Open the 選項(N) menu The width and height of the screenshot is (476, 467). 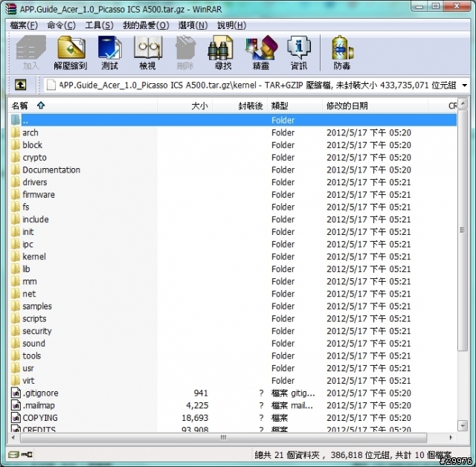tap(193, 25)
